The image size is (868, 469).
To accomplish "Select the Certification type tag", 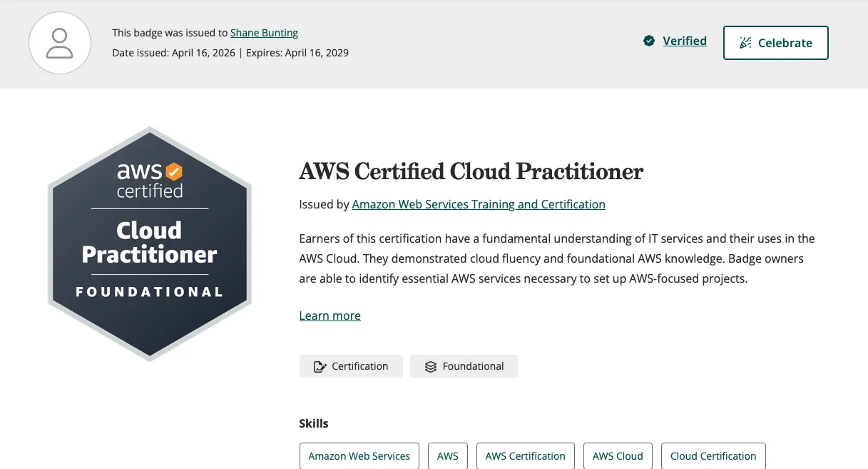I will tap(351, 366).
